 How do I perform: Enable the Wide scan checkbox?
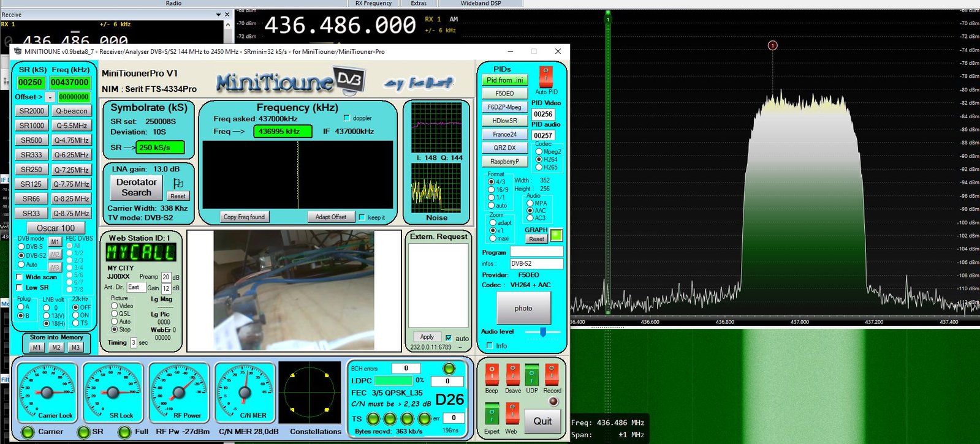point(19,277)
